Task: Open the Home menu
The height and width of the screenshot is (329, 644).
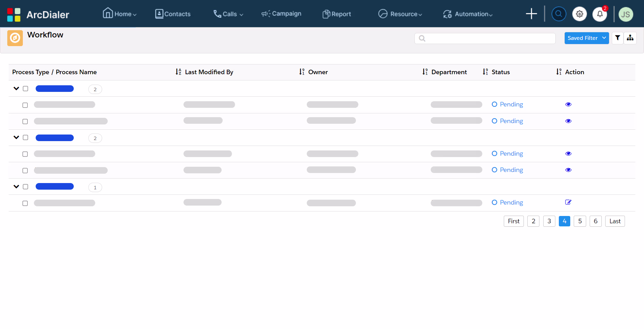Action: tap(119, 13)
